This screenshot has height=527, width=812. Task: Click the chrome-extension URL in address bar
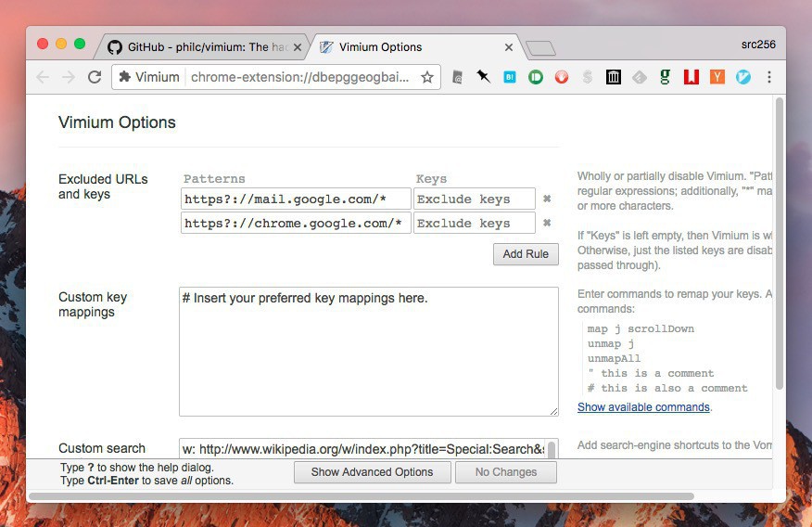(x=299, y=77)
